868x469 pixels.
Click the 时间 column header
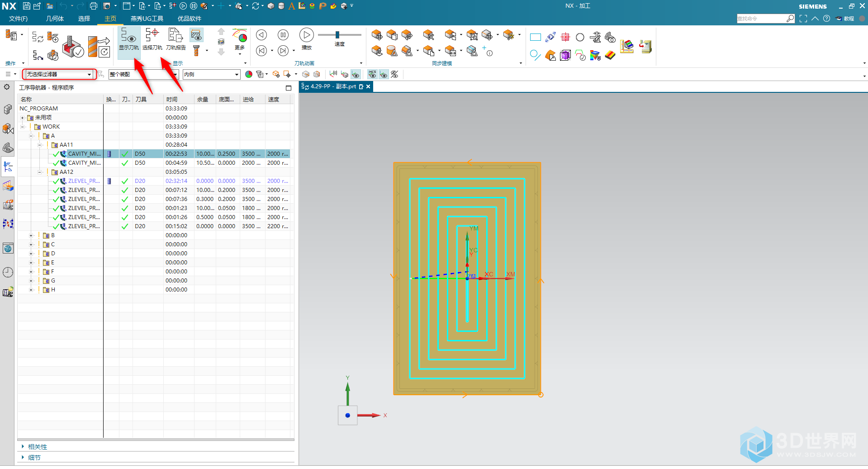tap(179, 100)
